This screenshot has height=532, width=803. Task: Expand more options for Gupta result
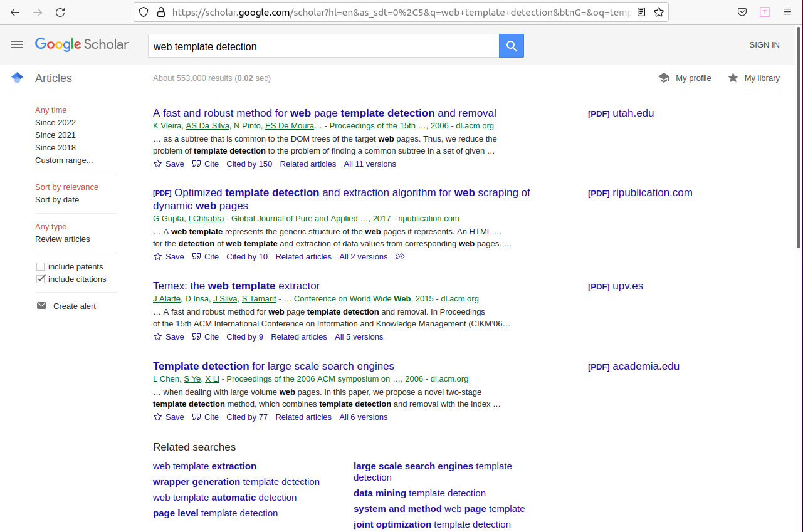coord(401,257)
